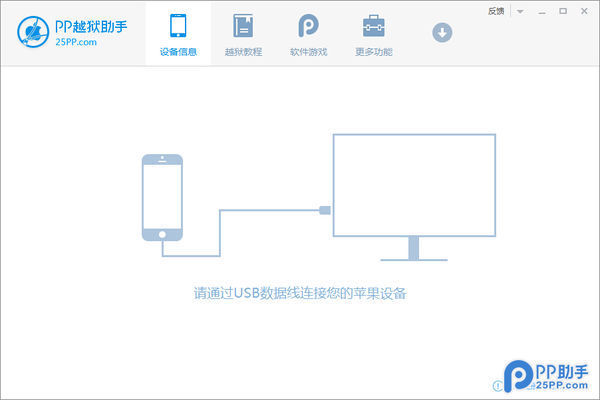Open the download manager arrow icon

(442, 33)
